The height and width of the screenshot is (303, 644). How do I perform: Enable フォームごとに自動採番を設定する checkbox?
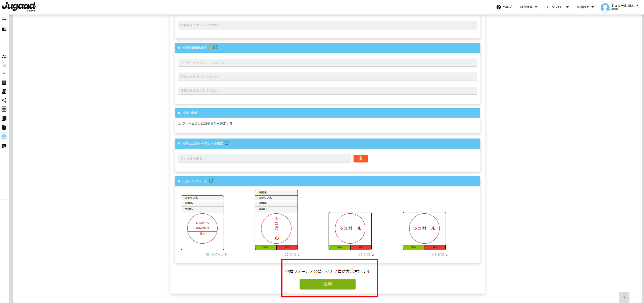179,123
